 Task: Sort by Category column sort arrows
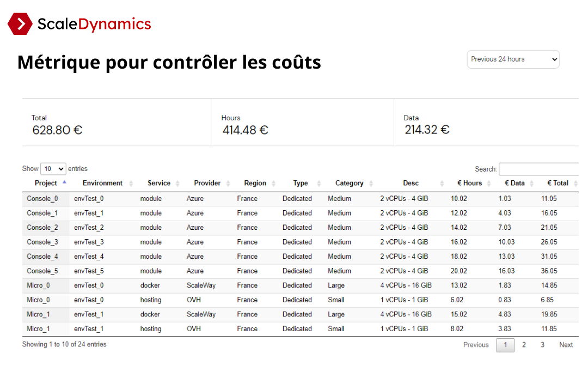pos(371,184)
